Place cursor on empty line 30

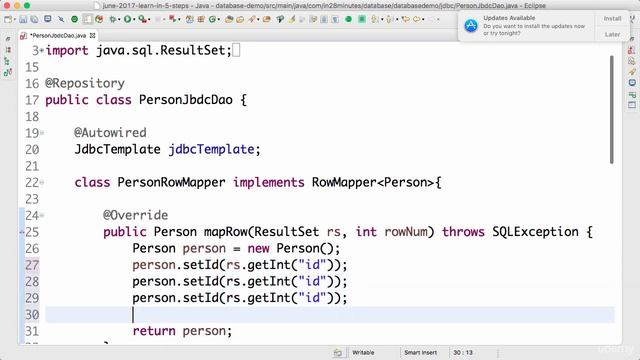click(x=330, y=315)
